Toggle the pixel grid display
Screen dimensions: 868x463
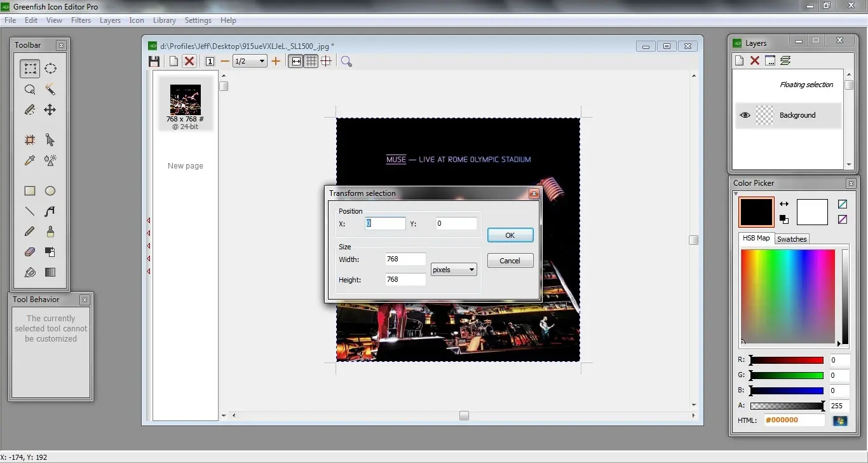click(x=311, y=61)
